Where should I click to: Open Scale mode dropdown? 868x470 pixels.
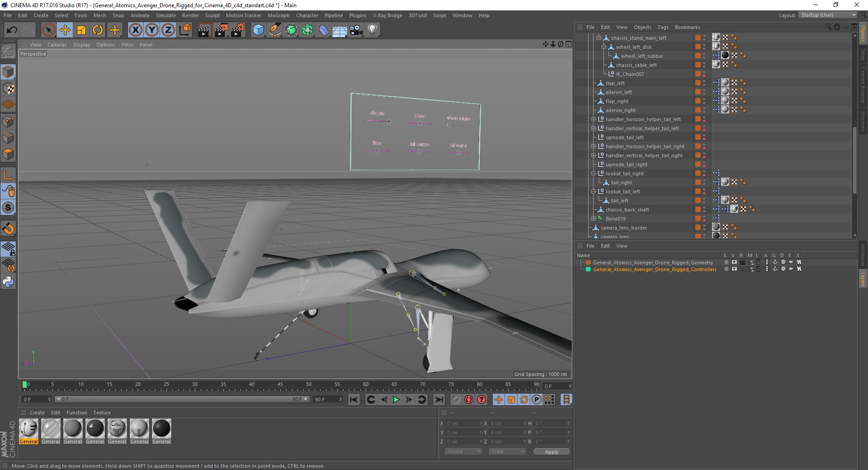click(x=507, y=451)
